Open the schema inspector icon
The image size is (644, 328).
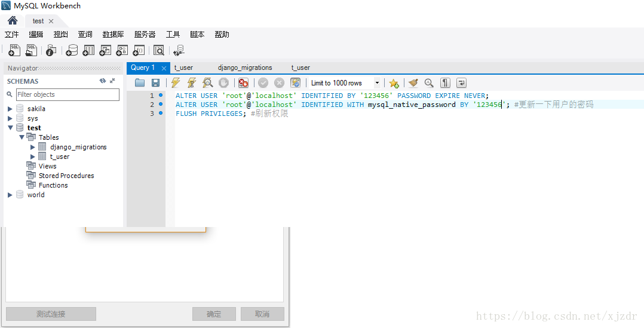click(x=51, y=50)
